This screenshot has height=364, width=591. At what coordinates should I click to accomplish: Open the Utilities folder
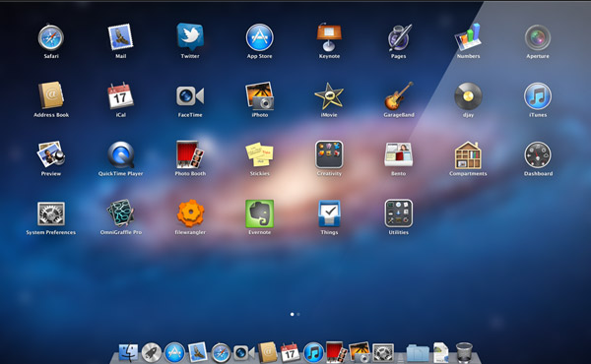tap(399, 213)
